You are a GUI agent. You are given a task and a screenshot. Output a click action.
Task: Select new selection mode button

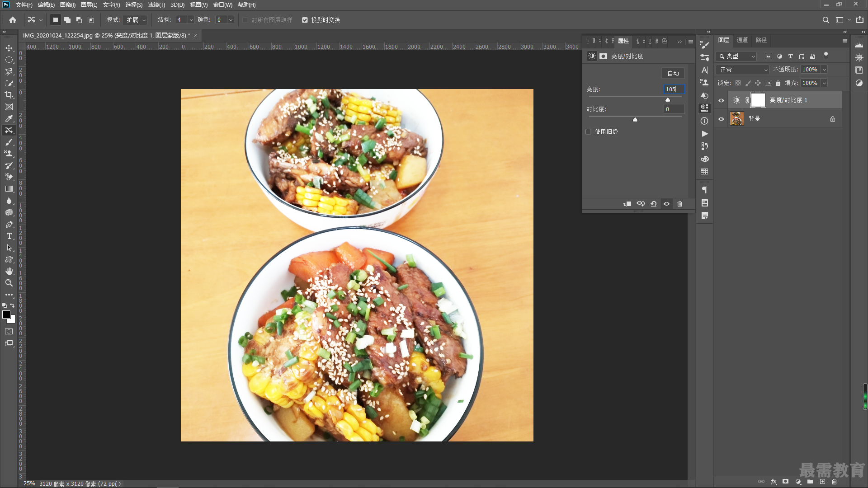click(x=56, y=20)
